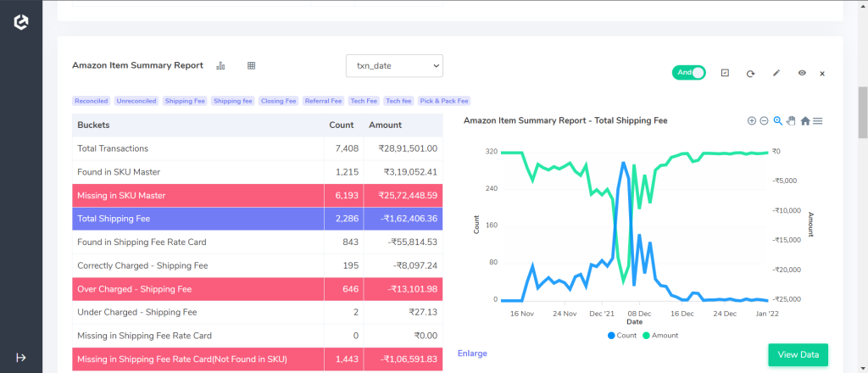The width and height of the screenshot is (868, 373).
Task: Click the ₹28,91,501.00 amount cell
Action: [x=403, y=149]
